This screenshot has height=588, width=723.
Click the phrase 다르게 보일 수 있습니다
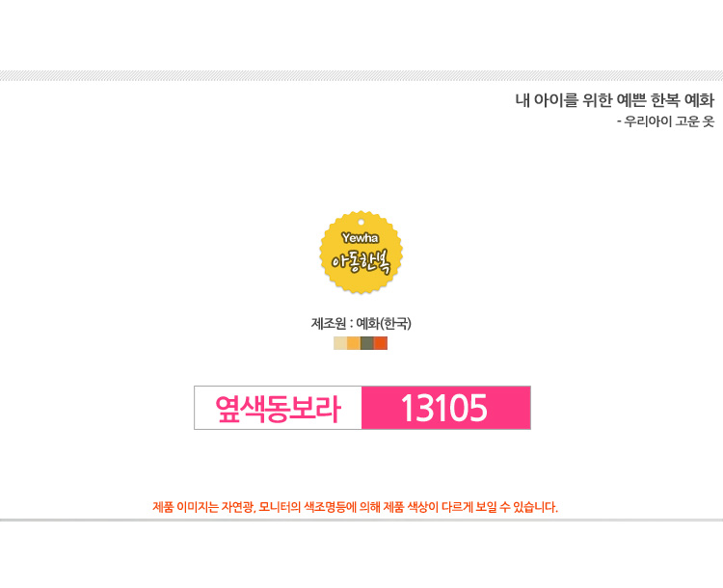[x=499, y=507]
